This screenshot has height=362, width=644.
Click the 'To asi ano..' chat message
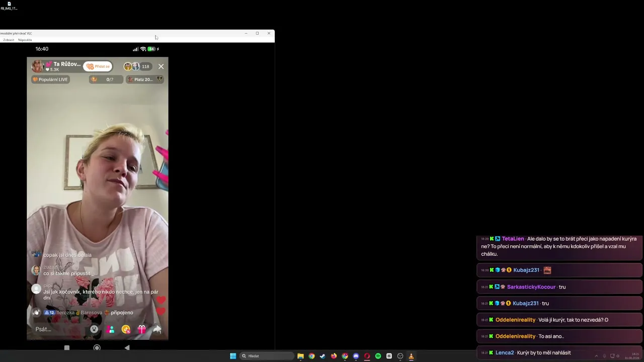551,336
